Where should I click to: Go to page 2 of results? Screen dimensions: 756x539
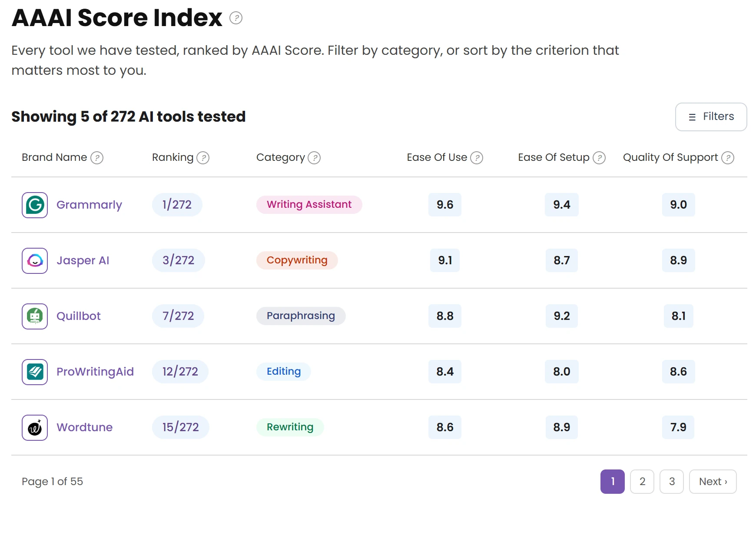tap(642, 482)
